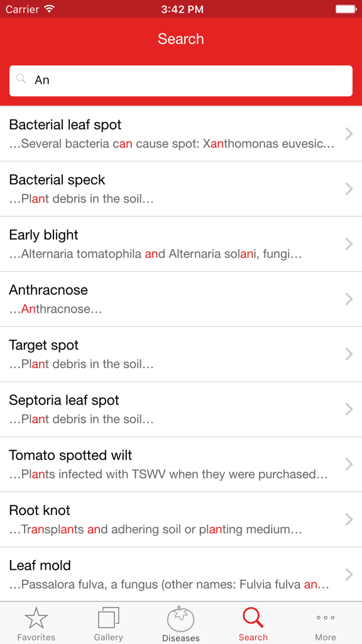Click the magnifying glass inside the search field
This screenshot has height=644, width=362.
[21, 78]
